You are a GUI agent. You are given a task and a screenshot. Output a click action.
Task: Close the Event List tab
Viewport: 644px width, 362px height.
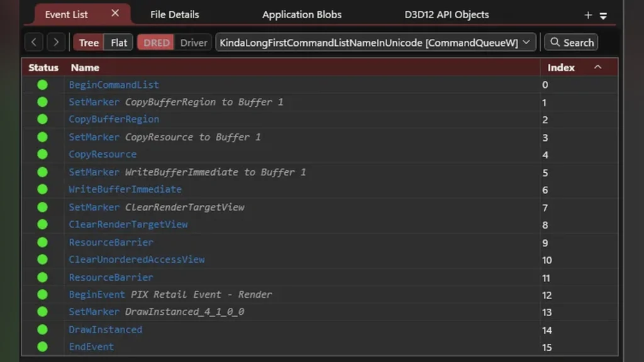pos(115,13)
